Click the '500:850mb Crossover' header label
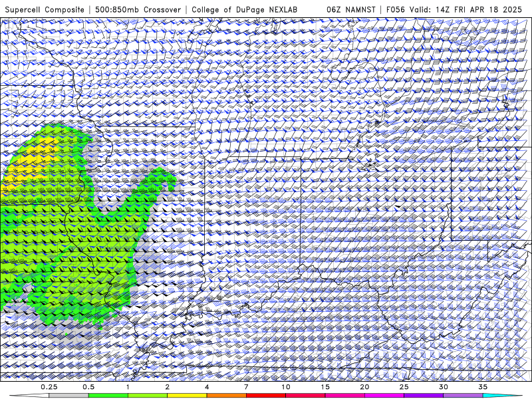 pyautogui.click(x=138, y=9)
